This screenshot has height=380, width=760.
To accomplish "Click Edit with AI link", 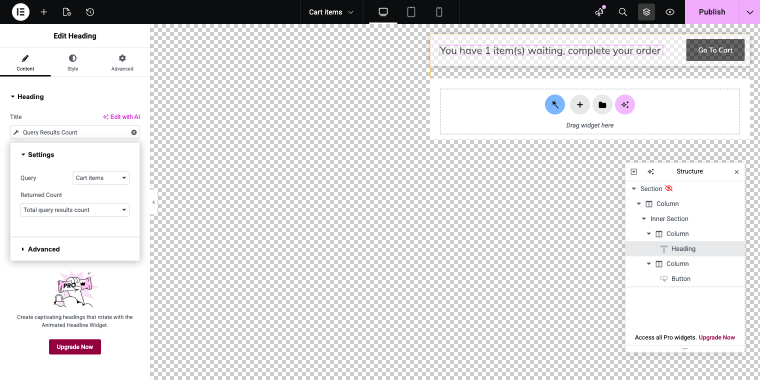I will (121, 117).
